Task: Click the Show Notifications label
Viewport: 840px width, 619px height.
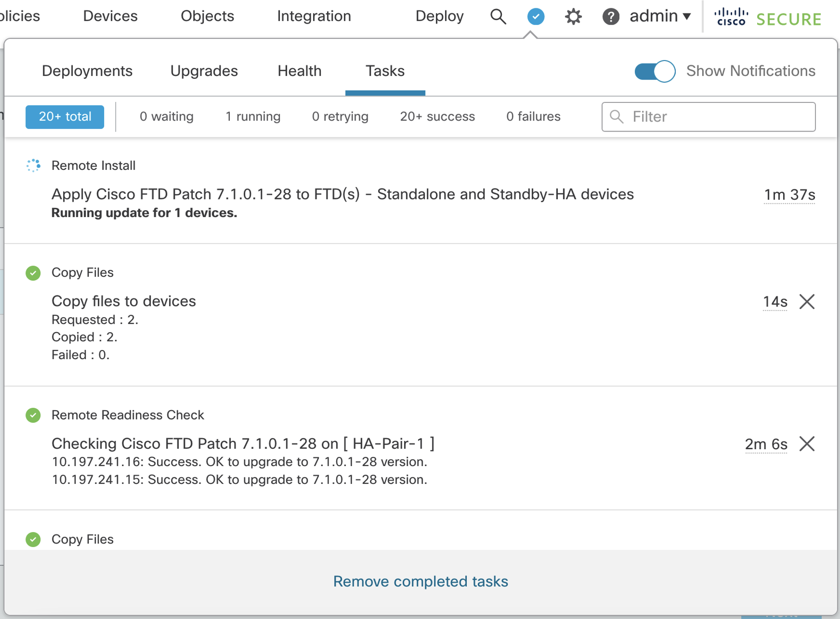Action: click(x=751, y=71)
